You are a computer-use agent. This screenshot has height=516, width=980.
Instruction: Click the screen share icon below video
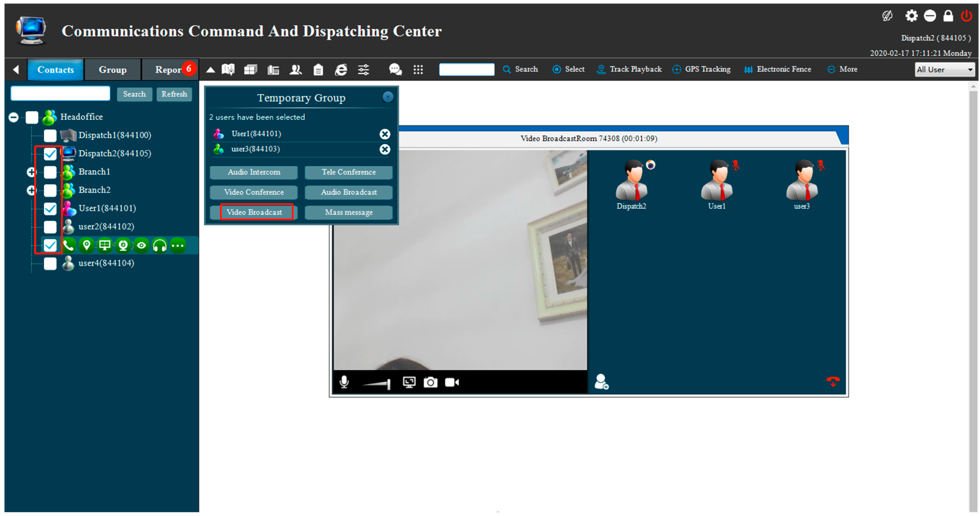[x=409, y=382]
